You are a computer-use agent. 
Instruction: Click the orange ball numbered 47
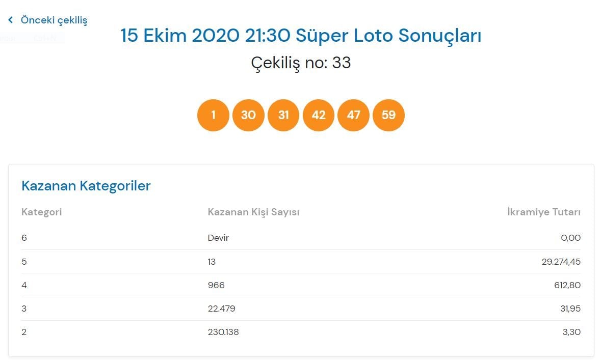click(x=353, y=115)
